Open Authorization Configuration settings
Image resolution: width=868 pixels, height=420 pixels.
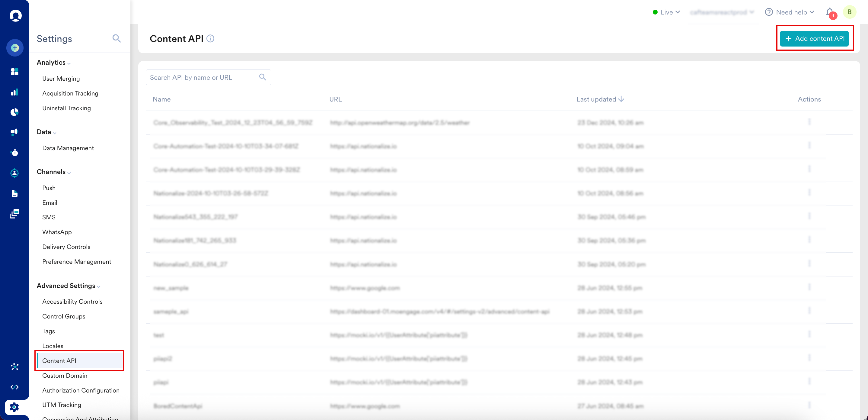pyautogui.click(x=81, y=390)
